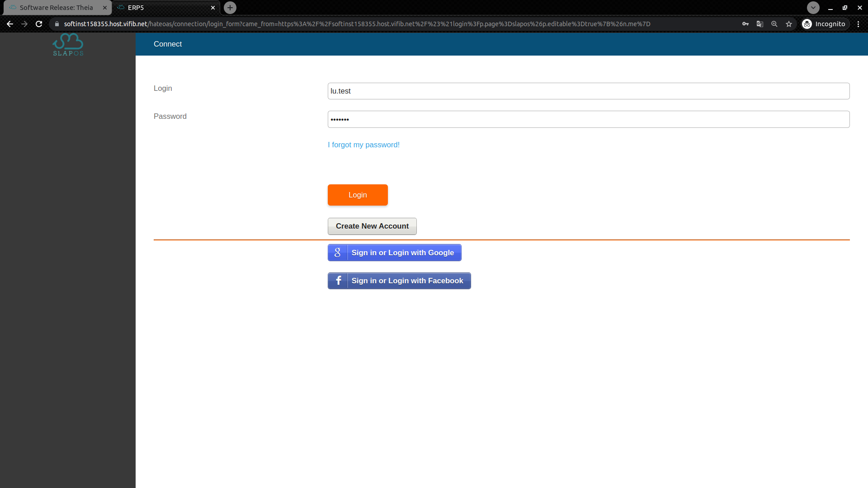Click the Facebook sign-in icon
The image size is (868, 488).
337,281
